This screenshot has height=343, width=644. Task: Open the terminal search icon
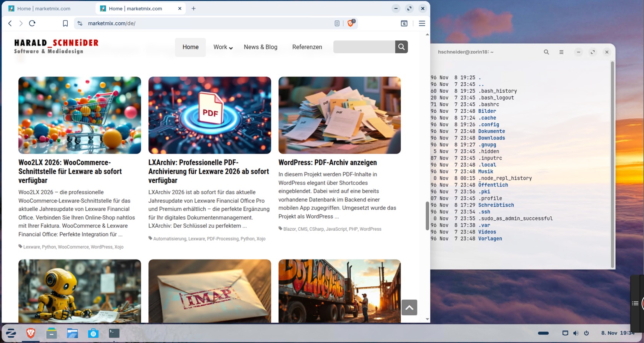click(x=546, y=52)
